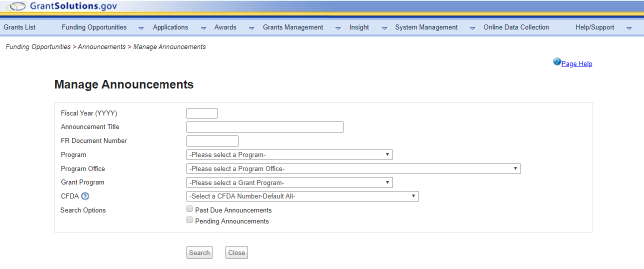Go to Grants List menu item
This screenshot has width=644, height=269.
click(x=19, y=27)
